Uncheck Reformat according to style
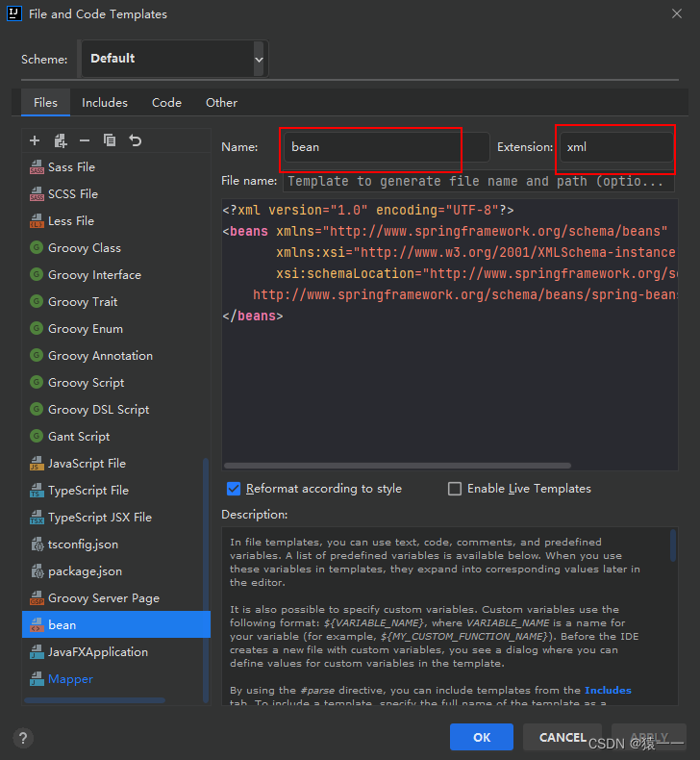700x760 pixels. pos(234,489)
